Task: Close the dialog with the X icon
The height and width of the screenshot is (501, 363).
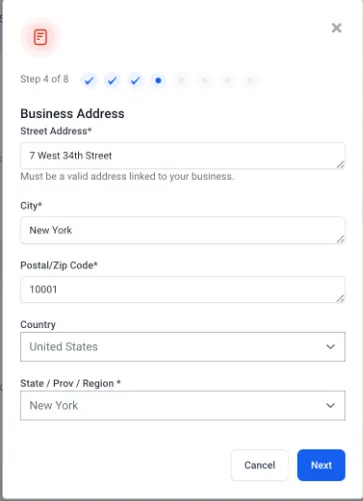Action: click(x=337, y=28)
